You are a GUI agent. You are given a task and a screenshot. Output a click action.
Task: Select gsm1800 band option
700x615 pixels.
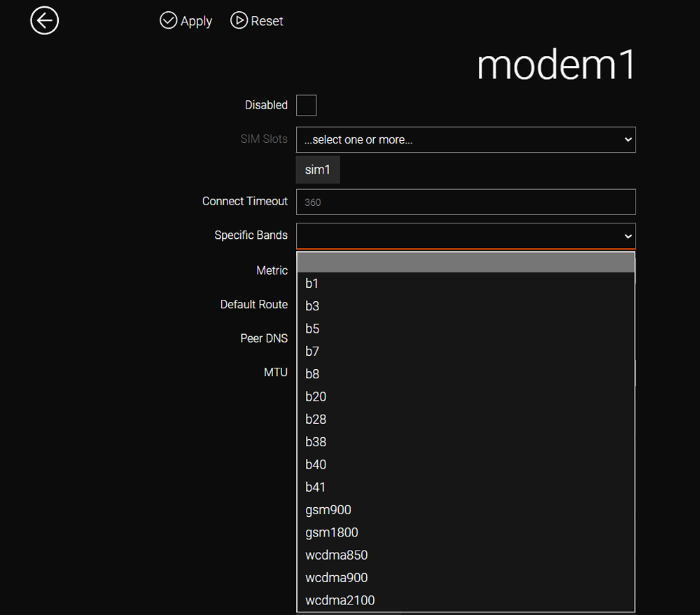click(465, 532)
